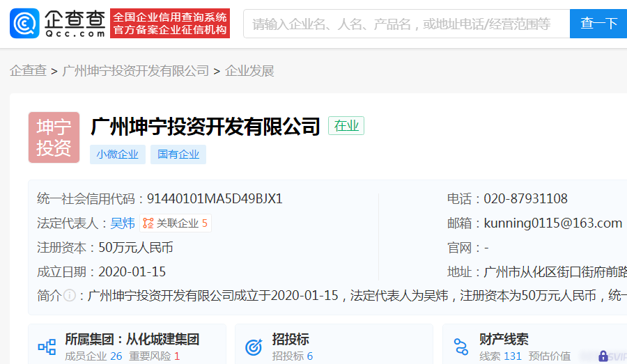Click the 在业 status tag
Screen dimensions: 627x364
coord(346,125)
